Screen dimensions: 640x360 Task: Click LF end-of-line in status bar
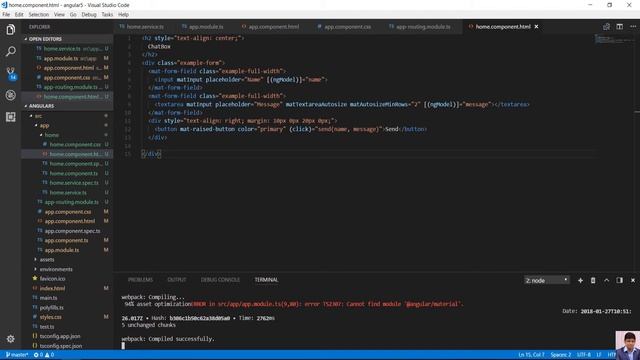[599, 355]
